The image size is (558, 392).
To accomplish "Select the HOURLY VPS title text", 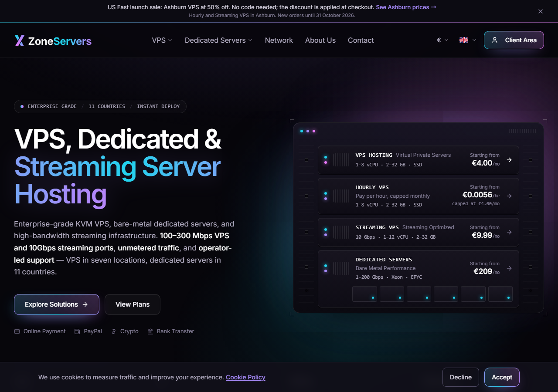I will click(x=372, y=187).
